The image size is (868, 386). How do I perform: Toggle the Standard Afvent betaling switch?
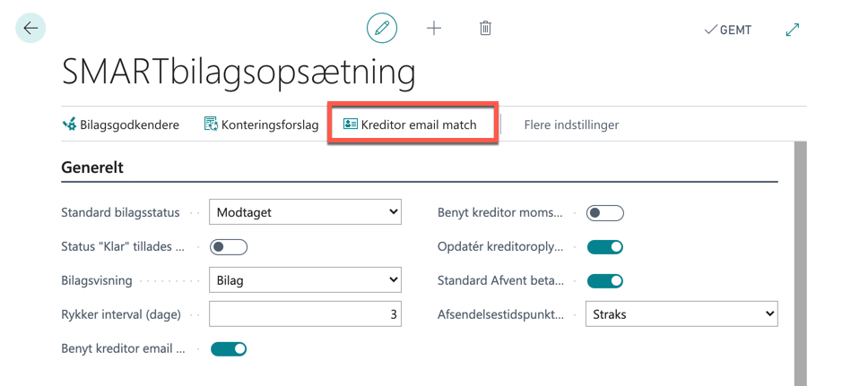click(x=605, y=281)
